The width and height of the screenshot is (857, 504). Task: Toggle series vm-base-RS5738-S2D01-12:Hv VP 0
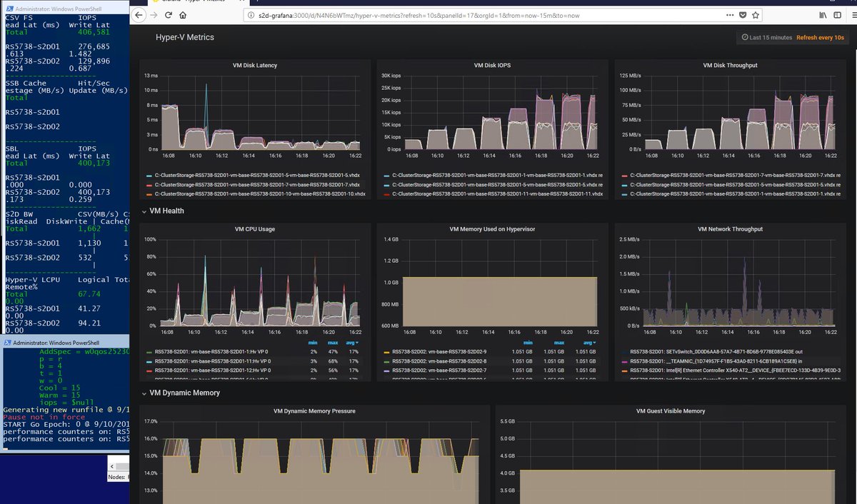(213, 371)
